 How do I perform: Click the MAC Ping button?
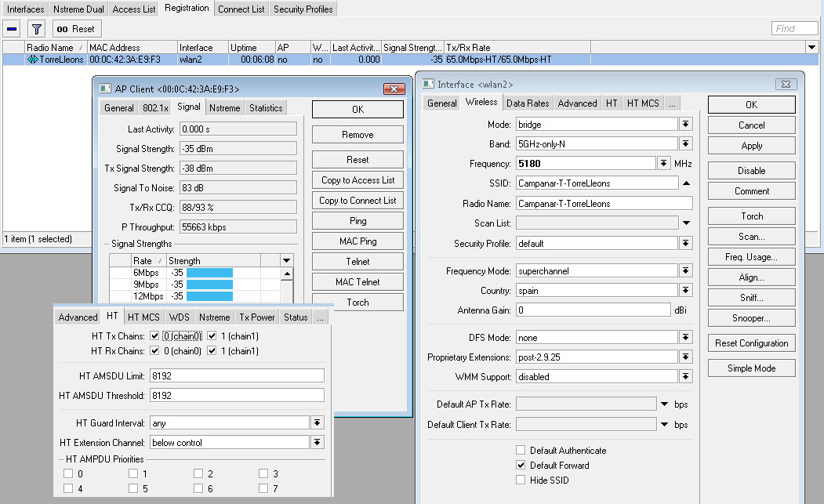point(358,241)
